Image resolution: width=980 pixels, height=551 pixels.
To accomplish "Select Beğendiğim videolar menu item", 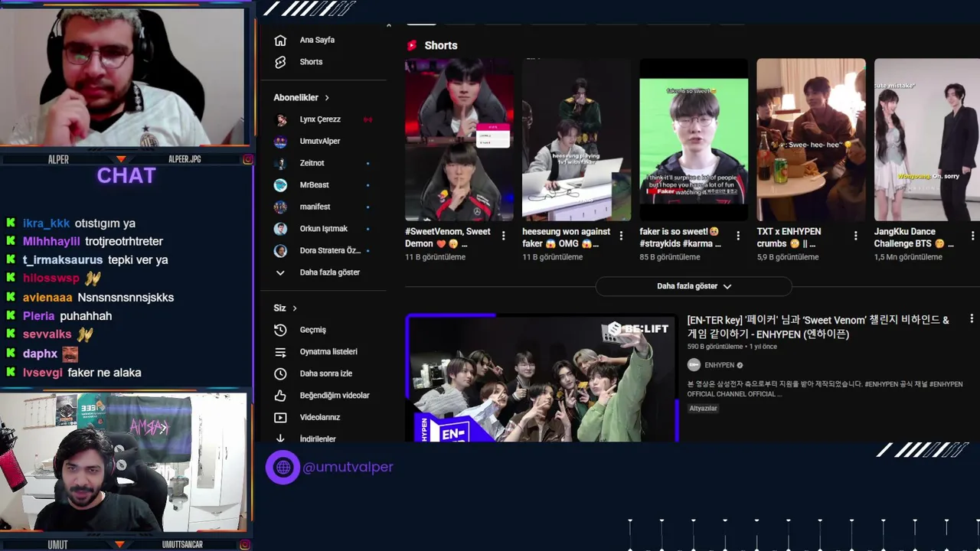I will [x=335, y=396].
